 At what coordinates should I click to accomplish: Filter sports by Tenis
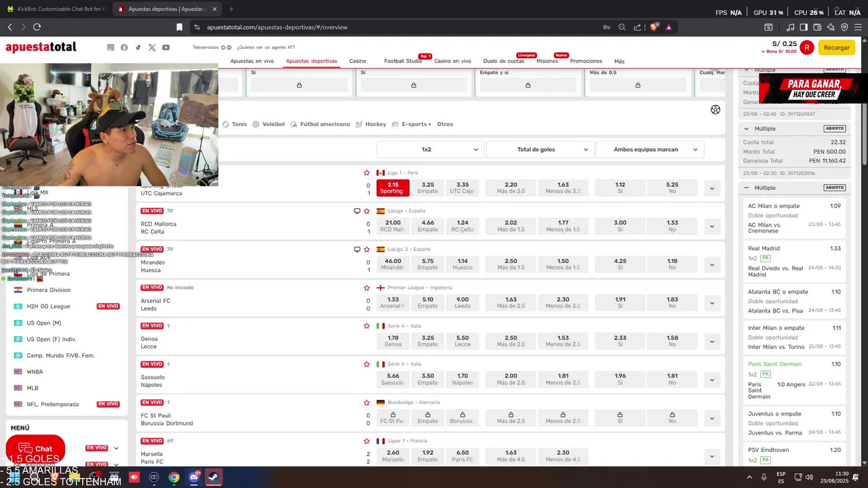pyautogui.click(x=235, y=124)
